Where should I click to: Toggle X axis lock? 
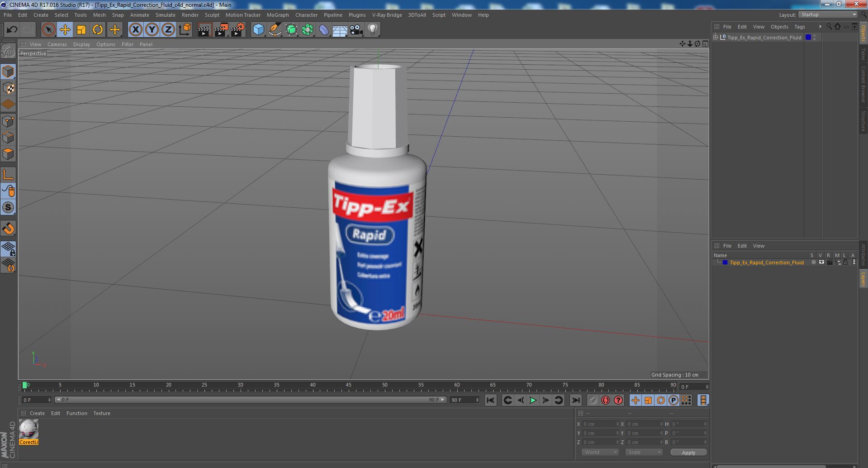click(x=135, y=30)
